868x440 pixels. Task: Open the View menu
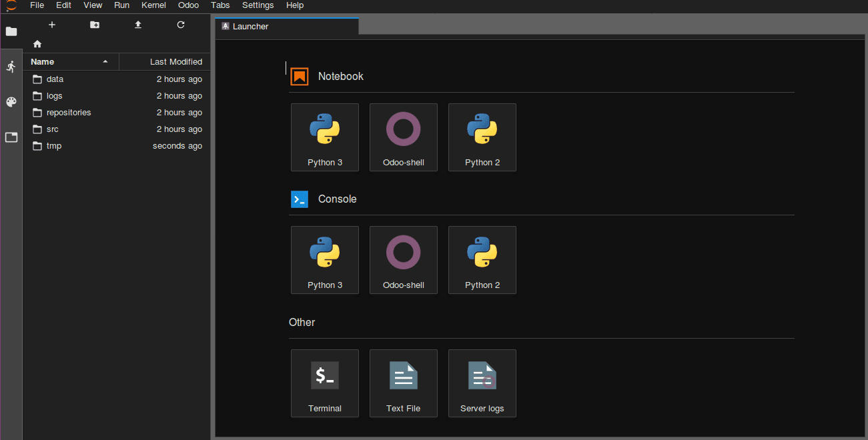tap(93, 5)
